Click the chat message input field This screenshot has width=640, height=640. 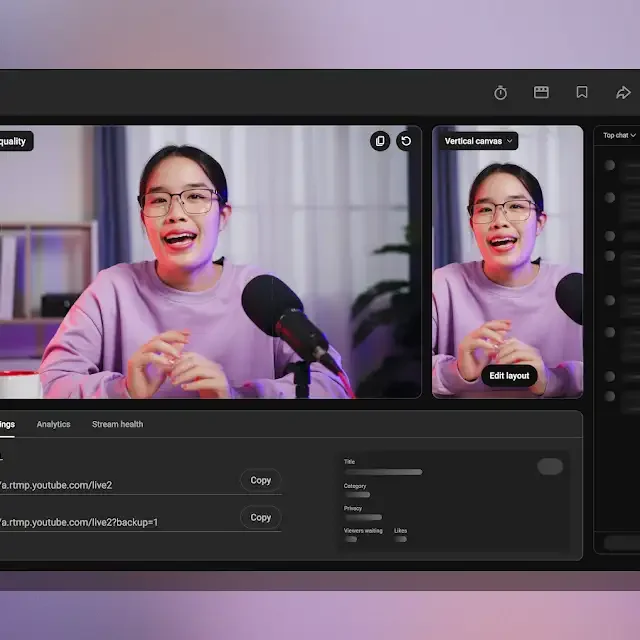(x=622, y=543)
